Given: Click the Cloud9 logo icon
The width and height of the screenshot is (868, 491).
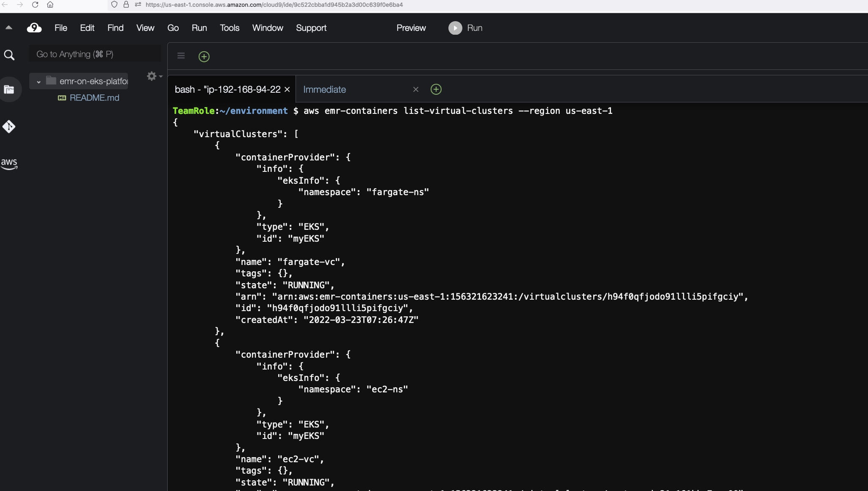Looking at the screenshot, I should pos(34,28).
